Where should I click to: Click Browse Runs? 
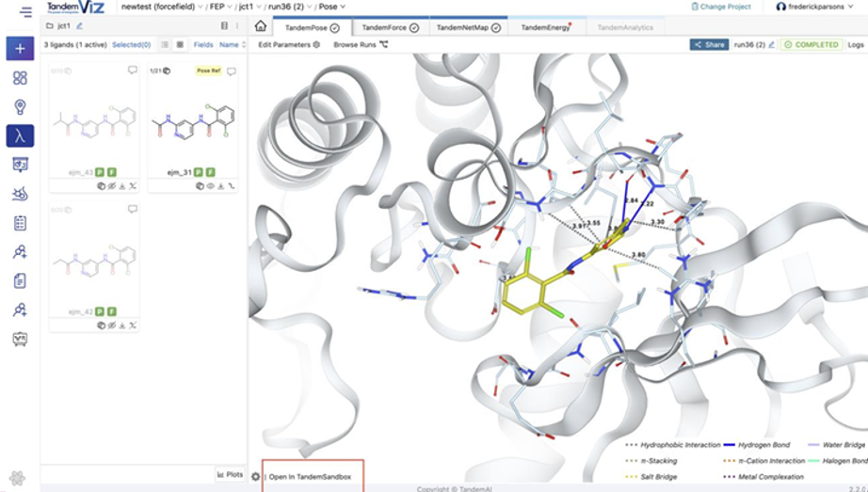361,45
